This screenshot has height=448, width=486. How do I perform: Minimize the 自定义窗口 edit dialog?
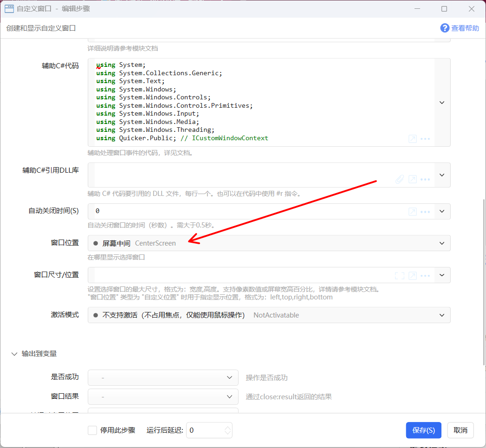click(x=417, y=9)
